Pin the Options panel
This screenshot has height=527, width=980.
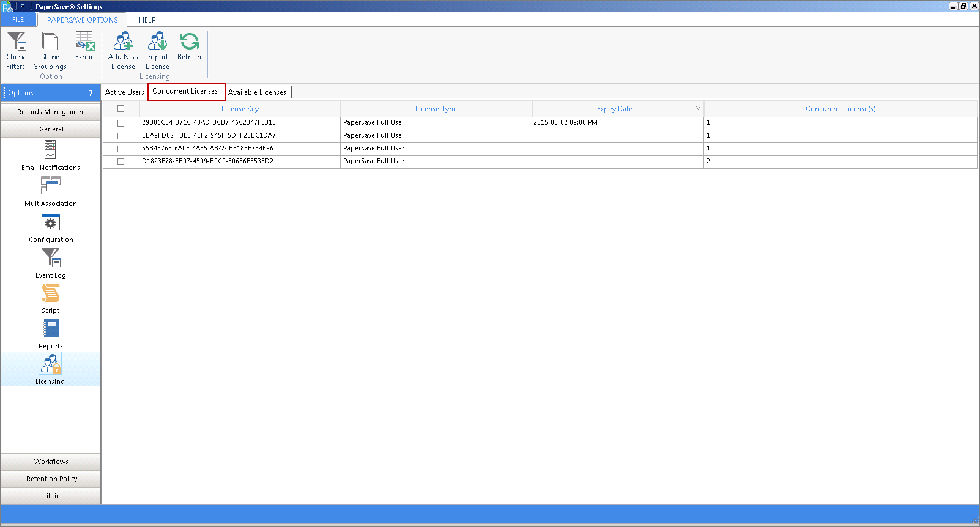click(x=90, y=93)
